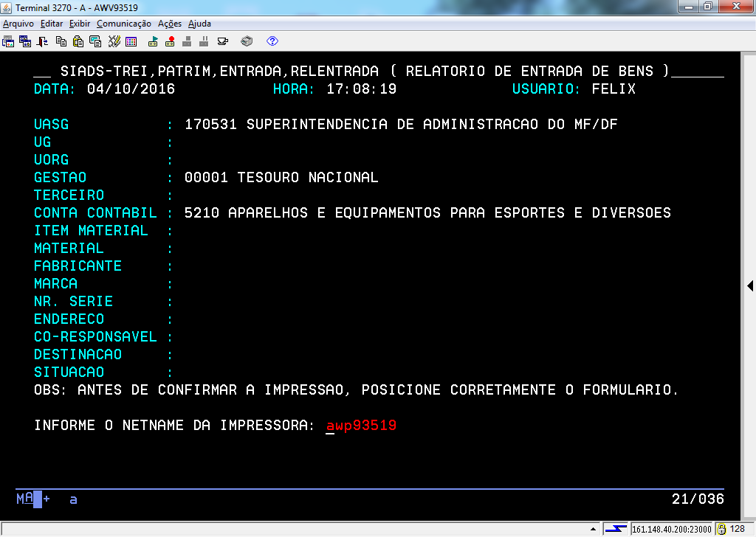This screenshot has width=756, height=537.
Task: Click the MA status indicator at bottom
Action: click(24, 499)
